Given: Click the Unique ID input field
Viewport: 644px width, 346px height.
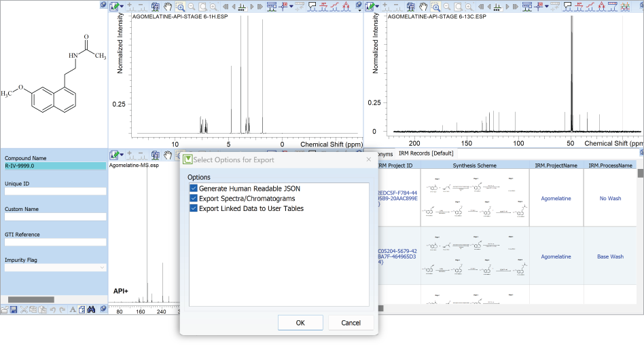Looking at the screenshot, I should 55,191.
